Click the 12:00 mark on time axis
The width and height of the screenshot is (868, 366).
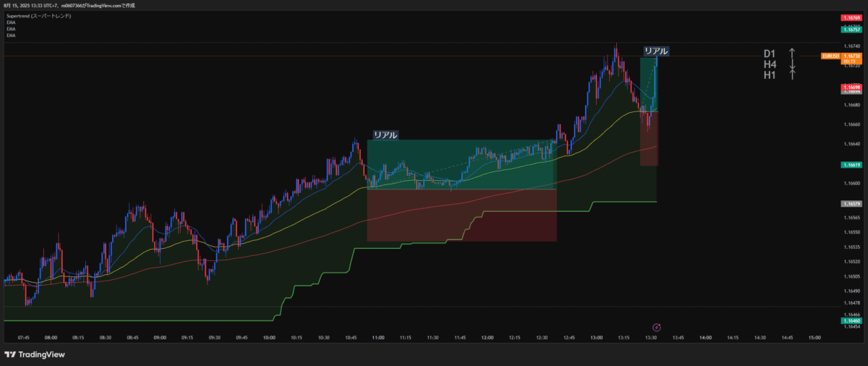click(488, 337)
